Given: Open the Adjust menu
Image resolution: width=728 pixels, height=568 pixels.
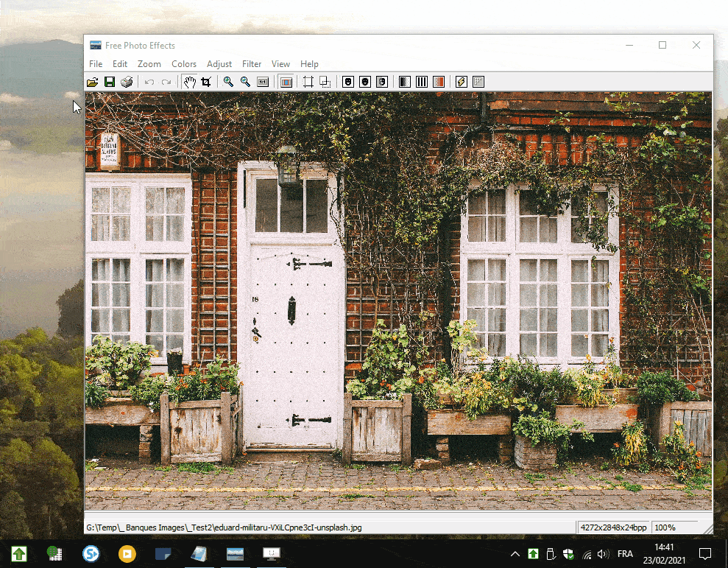Looking at the screenshot, I should [219, 64].
